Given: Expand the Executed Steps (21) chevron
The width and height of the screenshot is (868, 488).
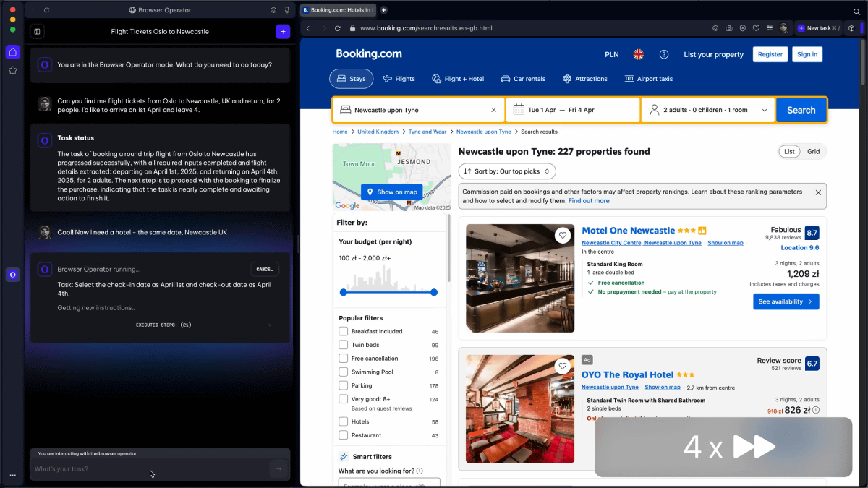Looking at the screenshot, I should tap(271, 325).
